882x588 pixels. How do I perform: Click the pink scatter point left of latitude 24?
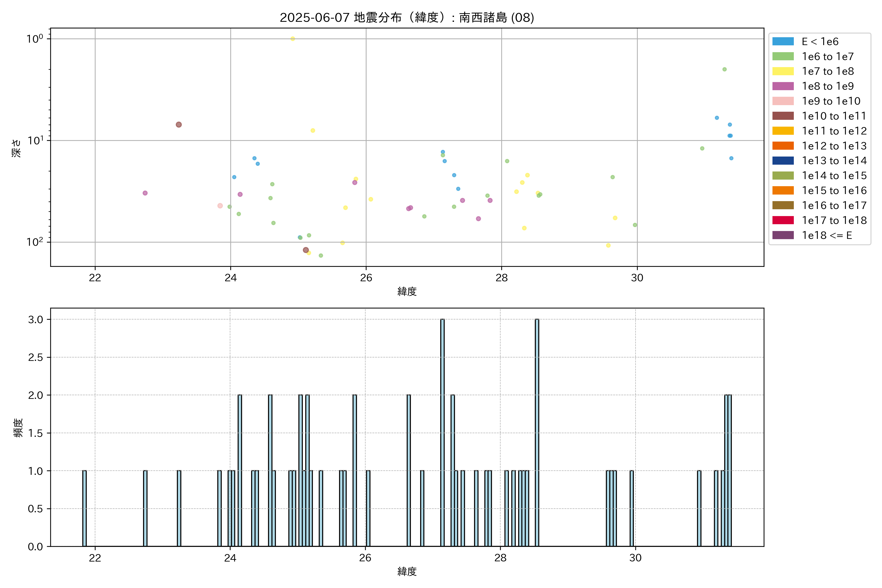coord(220,206)
